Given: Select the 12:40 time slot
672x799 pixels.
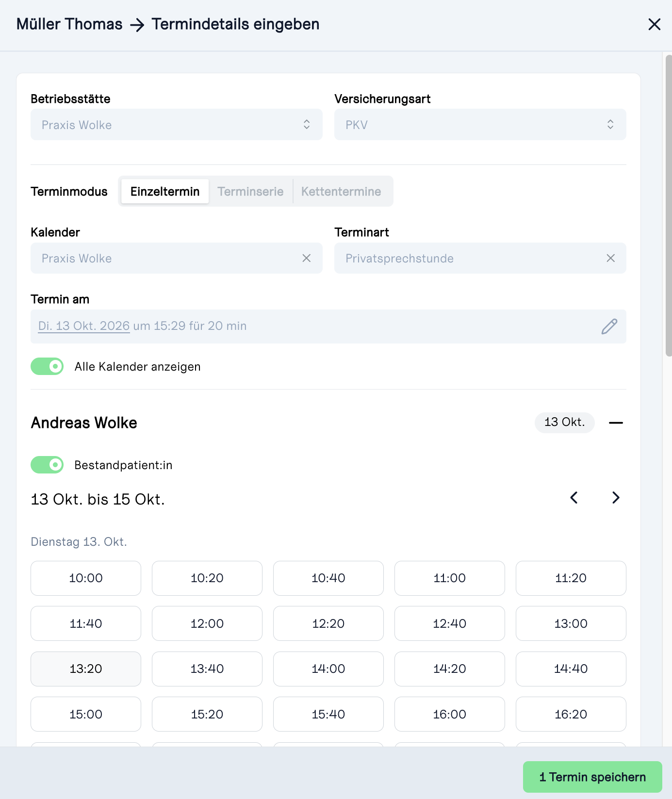Looking at the screenshot, I should point(450,623).
